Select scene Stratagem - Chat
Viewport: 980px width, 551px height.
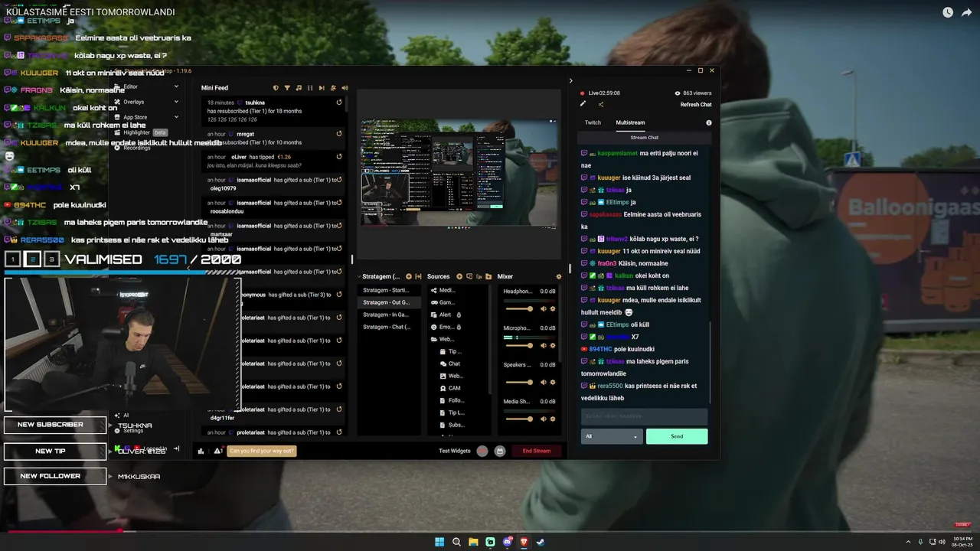coord(387,327)
